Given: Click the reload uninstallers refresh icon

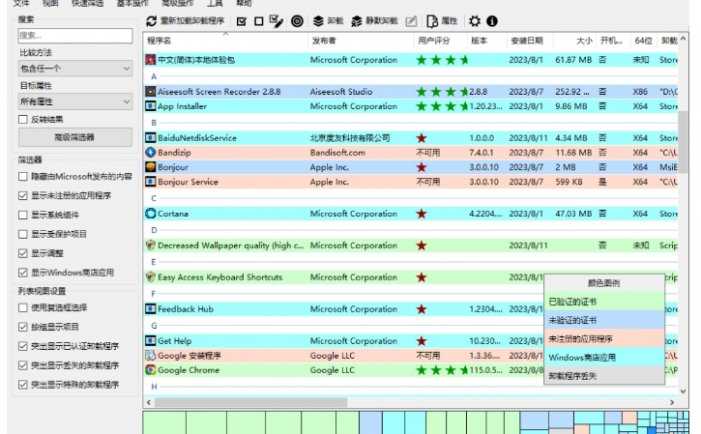Looking at the screenshot, I should (151, 20).
